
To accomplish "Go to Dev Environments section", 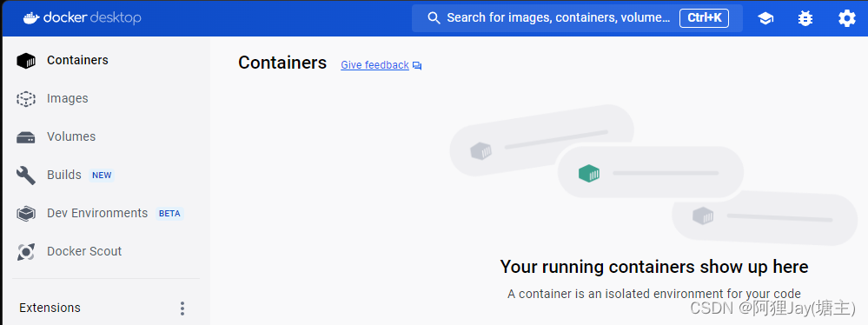I will 97,213.
